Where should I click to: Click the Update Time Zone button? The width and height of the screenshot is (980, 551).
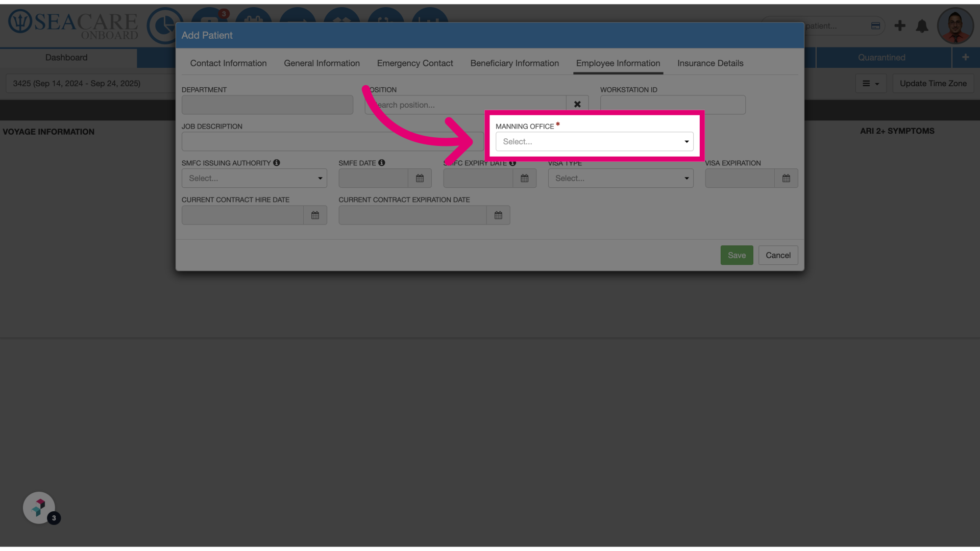(933, 83)
